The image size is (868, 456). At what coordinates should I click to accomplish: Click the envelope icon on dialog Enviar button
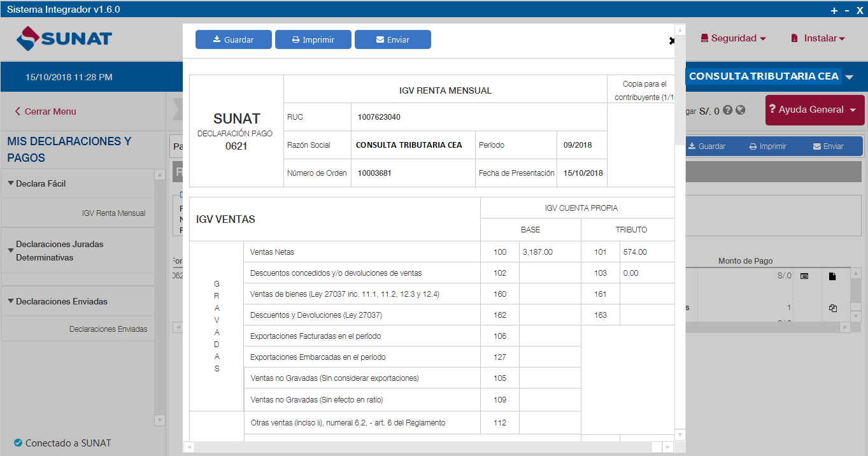coord(380,39)
